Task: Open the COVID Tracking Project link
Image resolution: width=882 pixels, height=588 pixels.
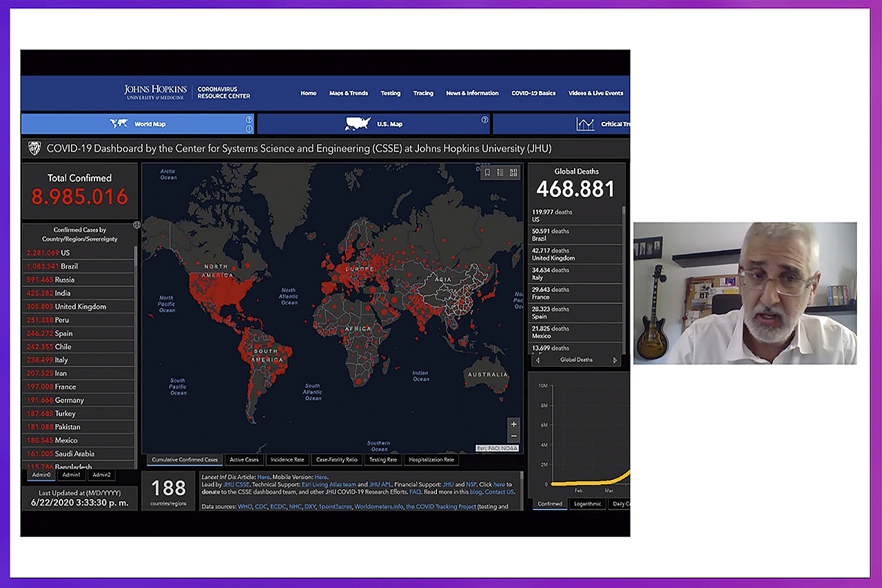Action: pyautogui.click(x=441, y=507)
